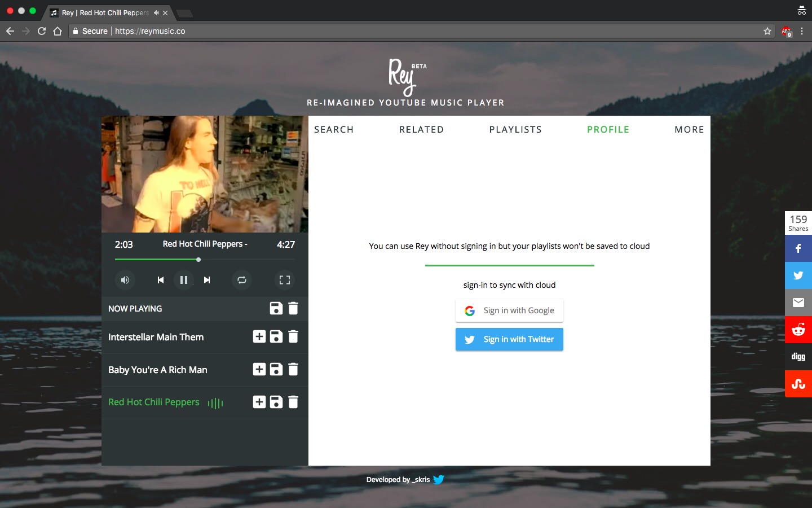Share on Facebook
Screen dimensions: 812x508
click(x=798, y=248)
